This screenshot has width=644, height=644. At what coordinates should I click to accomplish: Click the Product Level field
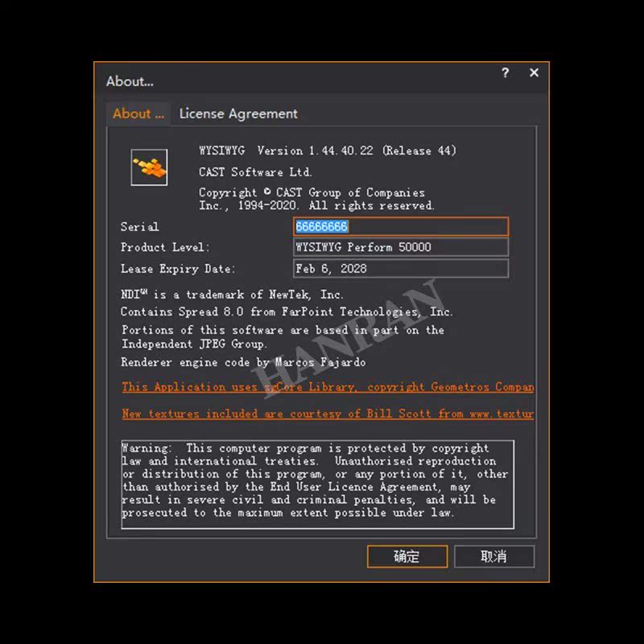pos(401,247)
